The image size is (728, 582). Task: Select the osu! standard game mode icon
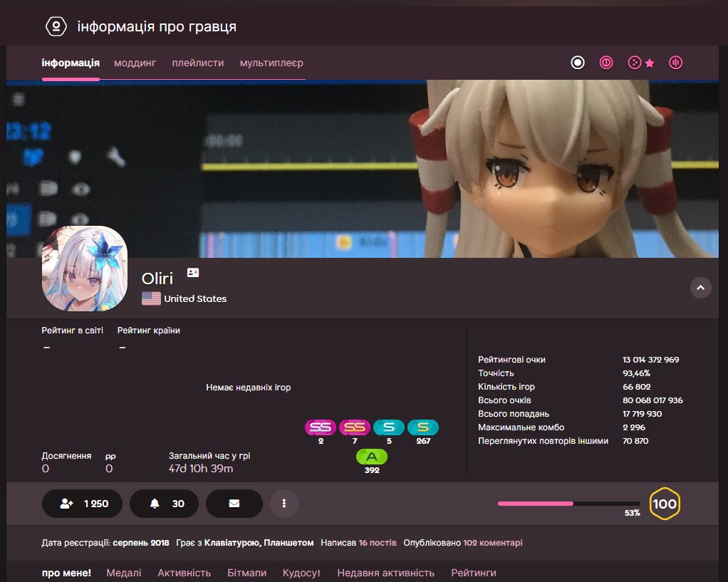coord(578,63)
